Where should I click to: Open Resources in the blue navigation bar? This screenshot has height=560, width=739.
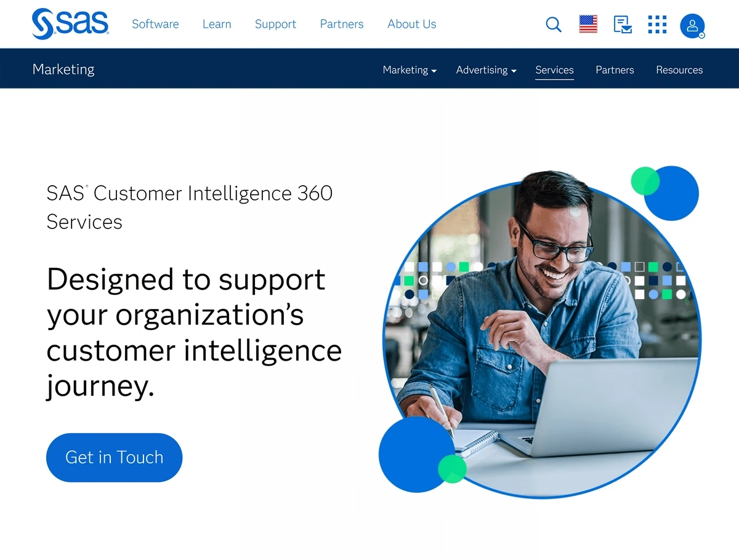tap(679, 70)
